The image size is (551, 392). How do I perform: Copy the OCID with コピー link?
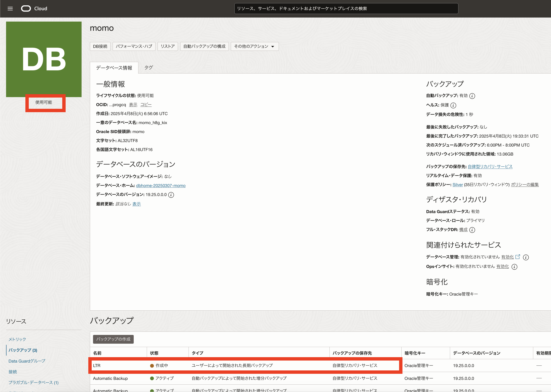click(x=146, y=105)
